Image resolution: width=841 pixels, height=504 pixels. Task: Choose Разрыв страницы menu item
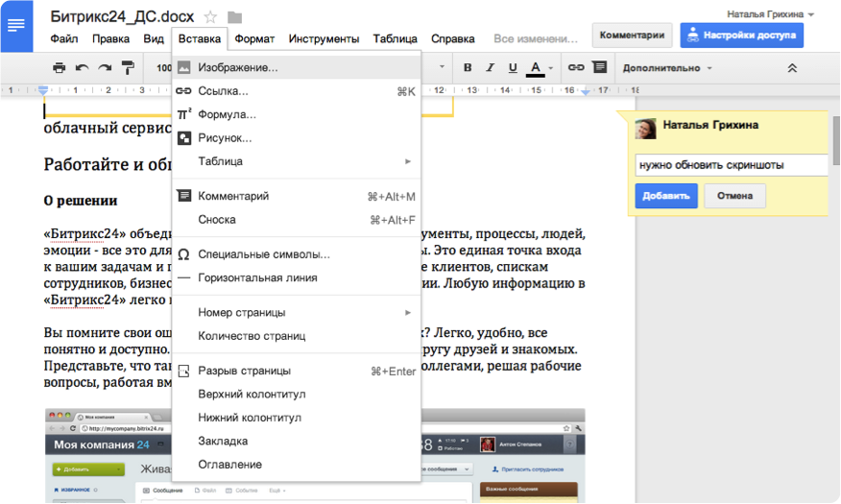(x=297, y=371)
